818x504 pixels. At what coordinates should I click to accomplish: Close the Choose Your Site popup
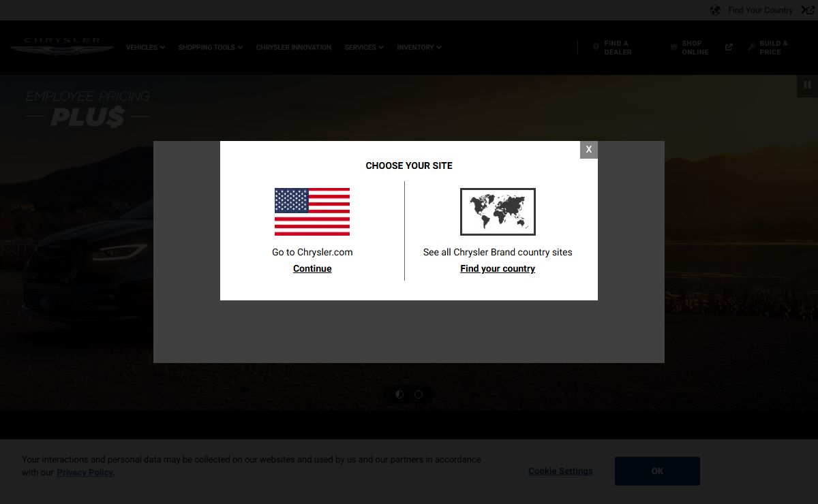point(589,150)
